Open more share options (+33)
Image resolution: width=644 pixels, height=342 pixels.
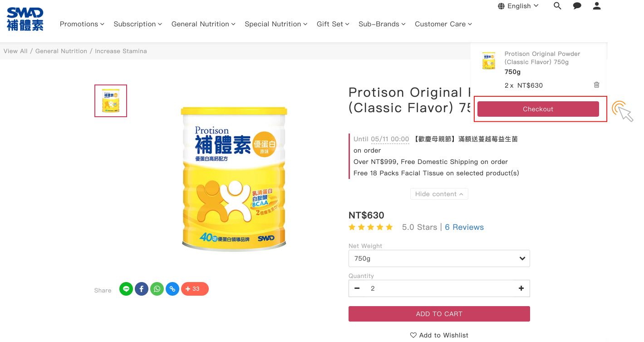(195, 289)
